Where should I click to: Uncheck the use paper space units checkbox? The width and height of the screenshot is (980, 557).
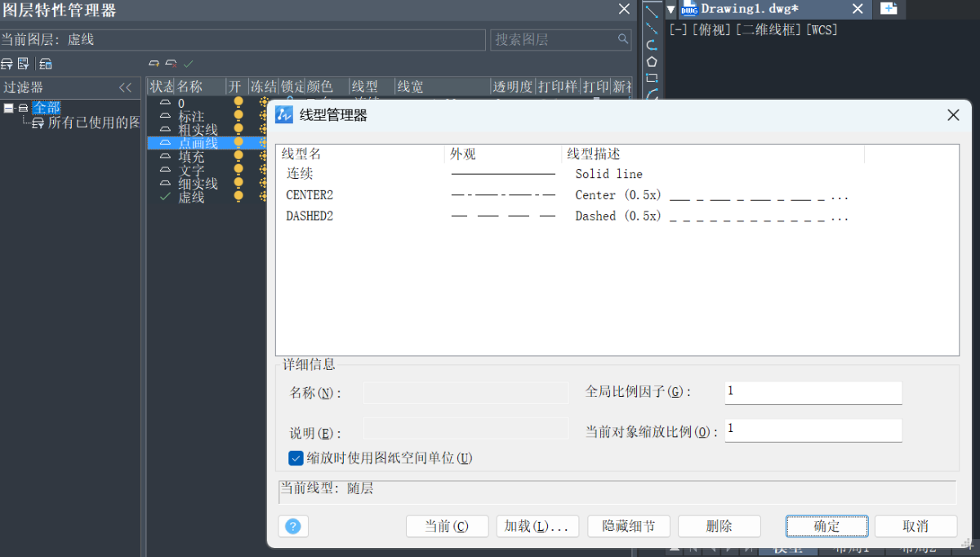click(x=296, y=458)
